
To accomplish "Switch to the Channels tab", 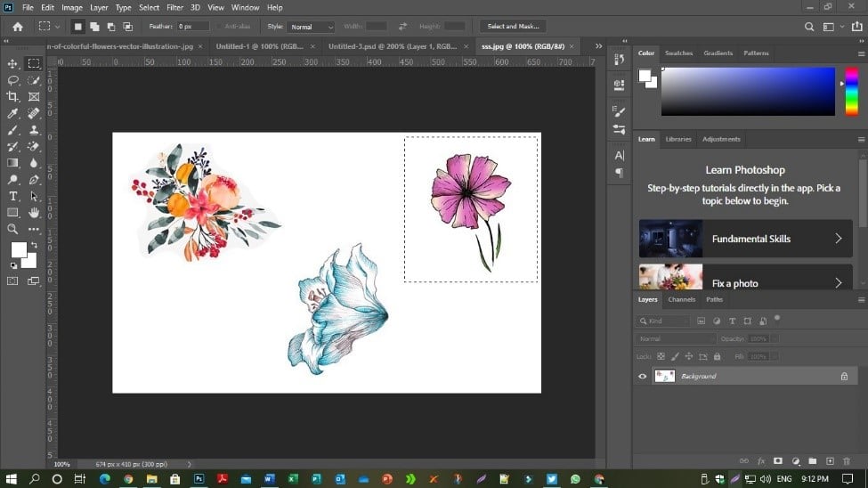I will [682, 299].
